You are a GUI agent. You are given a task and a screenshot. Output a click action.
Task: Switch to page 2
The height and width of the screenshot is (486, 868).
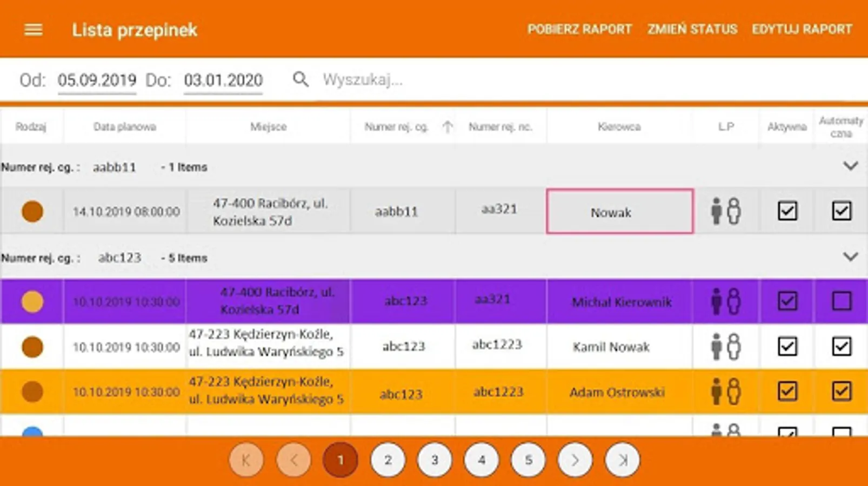pyautogui.click(x=388, y=460)
